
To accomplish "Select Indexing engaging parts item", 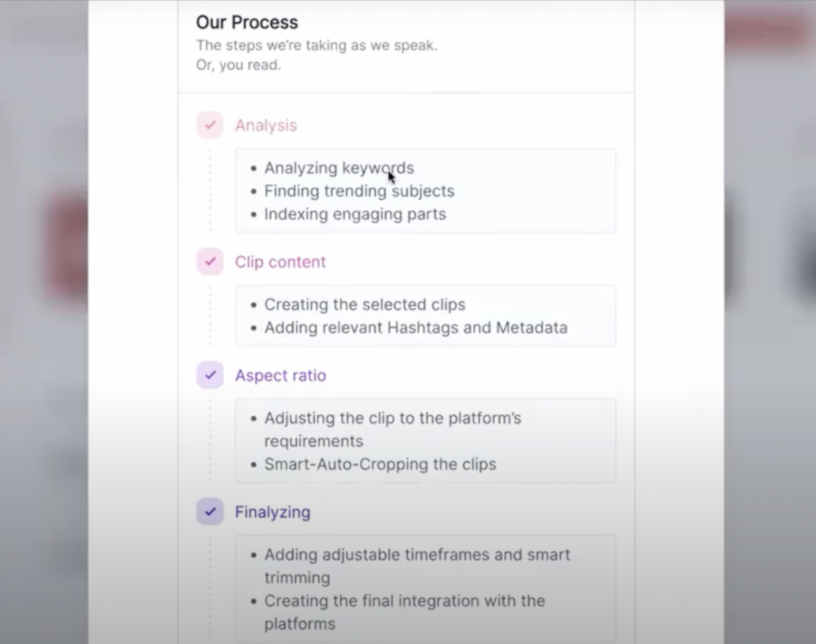I will [355, 214].
